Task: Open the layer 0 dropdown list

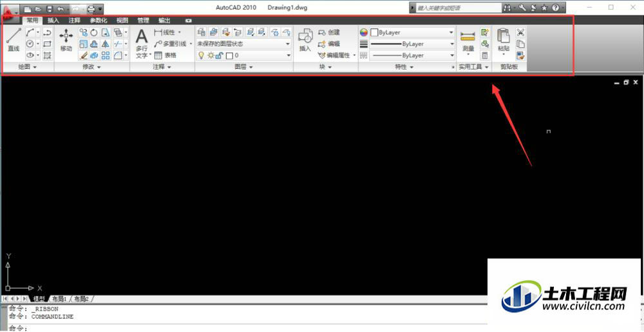Action: pos(244,55)
